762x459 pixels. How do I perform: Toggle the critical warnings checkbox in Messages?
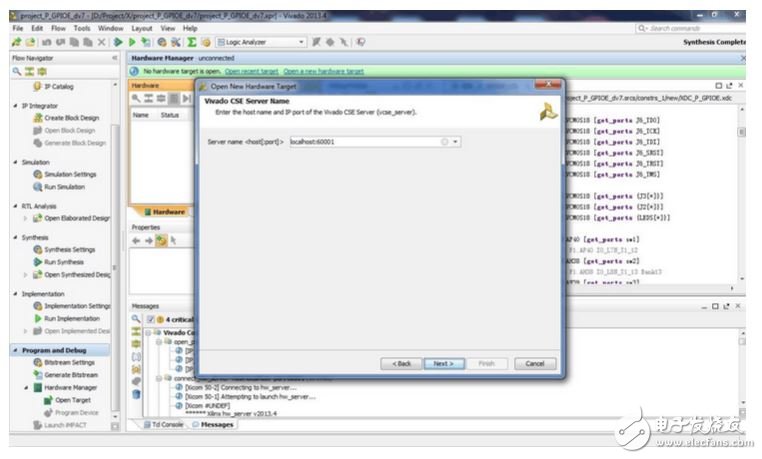[149, 319]
